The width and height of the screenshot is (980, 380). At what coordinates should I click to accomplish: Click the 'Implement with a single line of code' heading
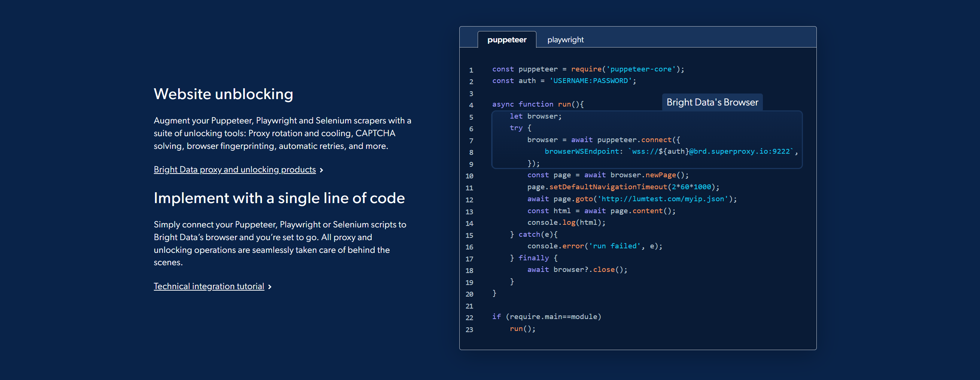tap(279, 198)
